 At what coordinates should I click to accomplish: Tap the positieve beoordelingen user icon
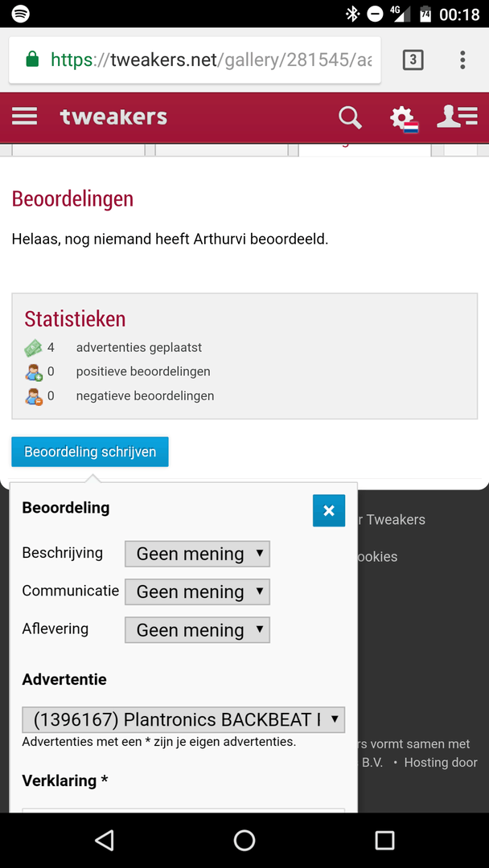(x=33, y=372)
